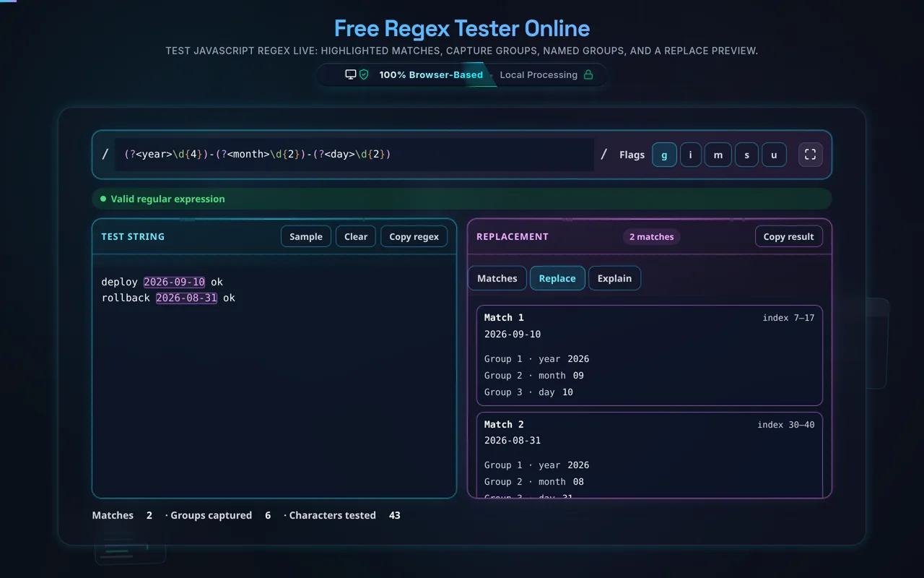Viewport: 924px width, 578px height.
Task: Click the '2 matches' badge
Action: tap(651, 237)
